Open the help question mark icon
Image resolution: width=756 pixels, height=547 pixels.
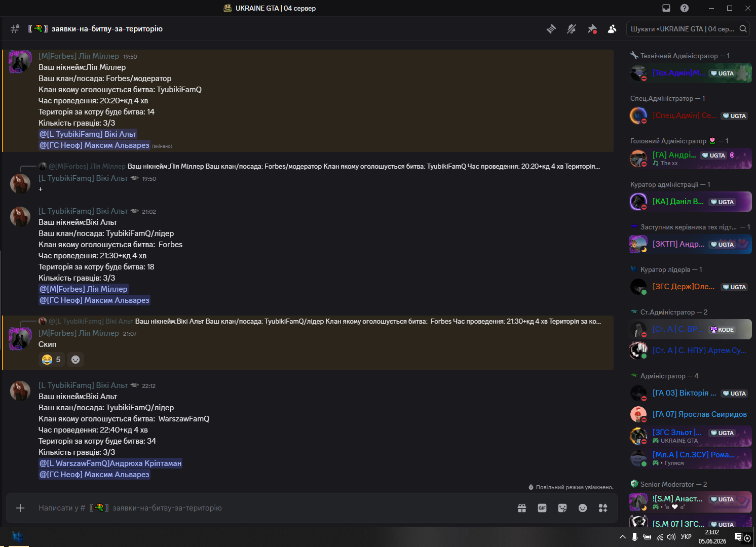(x=685, y=8)
